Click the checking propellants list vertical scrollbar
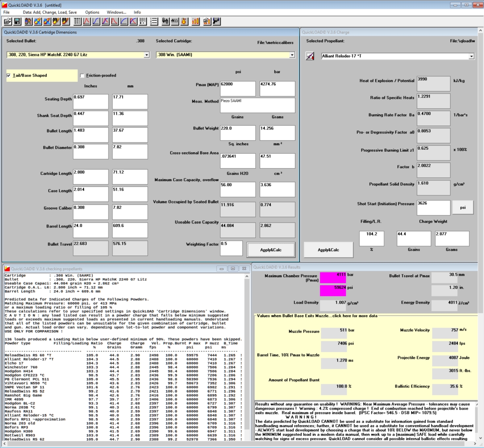Image resolution: width=484 pixels, height=448 pixels. click(x=248, y=357)
